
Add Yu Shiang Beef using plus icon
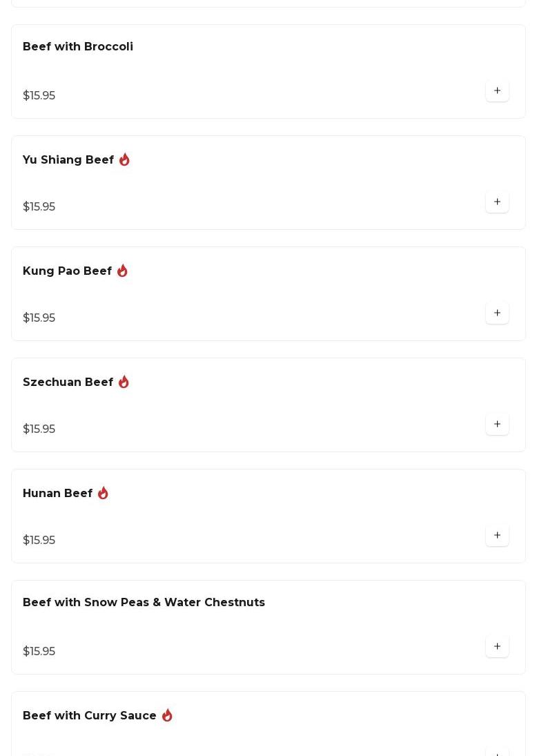coord(497,202)
